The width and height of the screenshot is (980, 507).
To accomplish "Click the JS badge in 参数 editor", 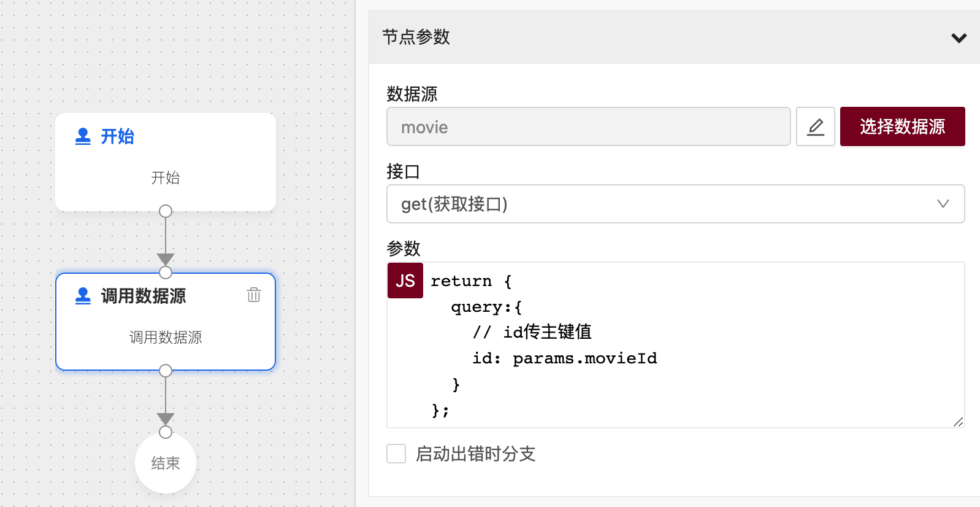I will click(x=405, y=281).
